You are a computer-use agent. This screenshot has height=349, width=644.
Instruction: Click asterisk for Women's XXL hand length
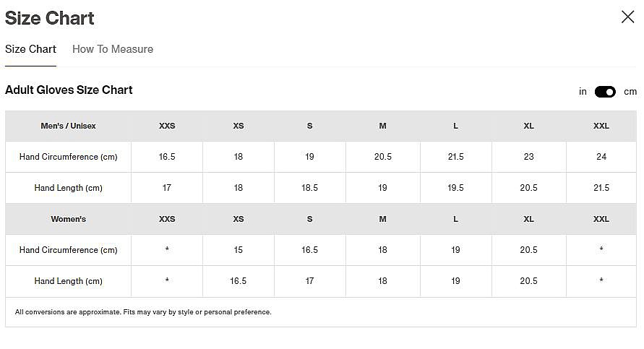tap(601, 281)
